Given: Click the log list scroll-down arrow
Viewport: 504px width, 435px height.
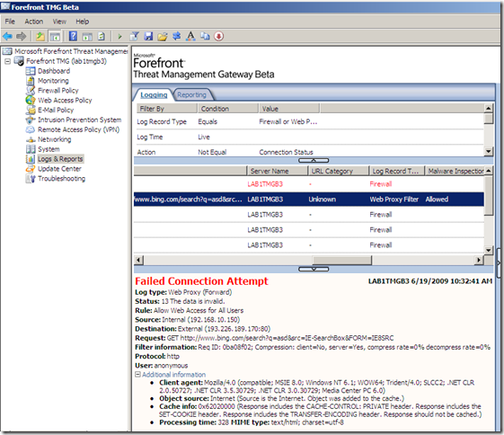Looking at the screenshot, I should click(x=488, y=250).
